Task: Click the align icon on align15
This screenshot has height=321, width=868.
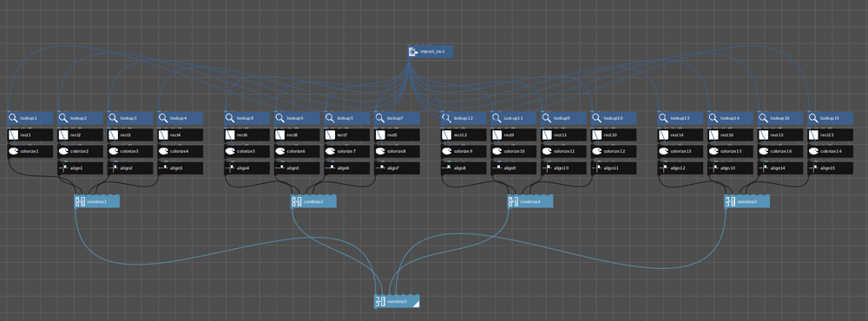Action: (813, 167)
